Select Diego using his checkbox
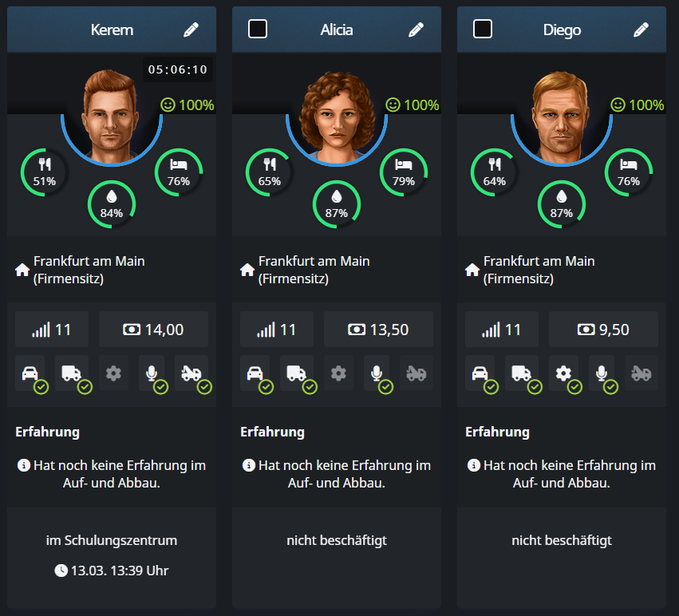 tap(483, 30)
